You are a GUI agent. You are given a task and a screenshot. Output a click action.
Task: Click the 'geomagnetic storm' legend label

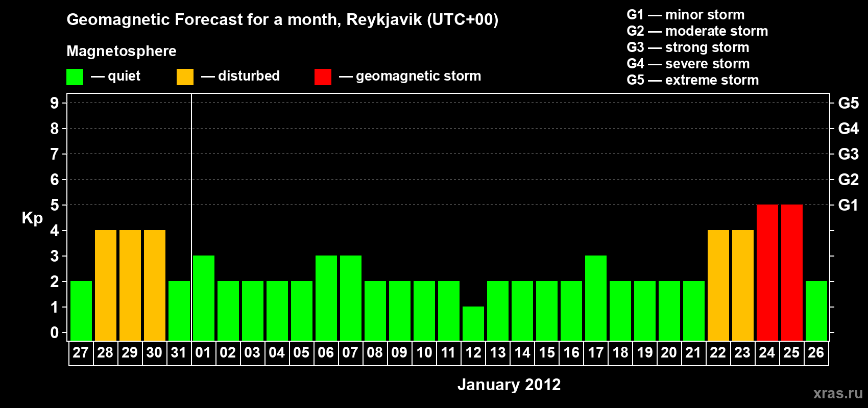(x=419, y=76)
